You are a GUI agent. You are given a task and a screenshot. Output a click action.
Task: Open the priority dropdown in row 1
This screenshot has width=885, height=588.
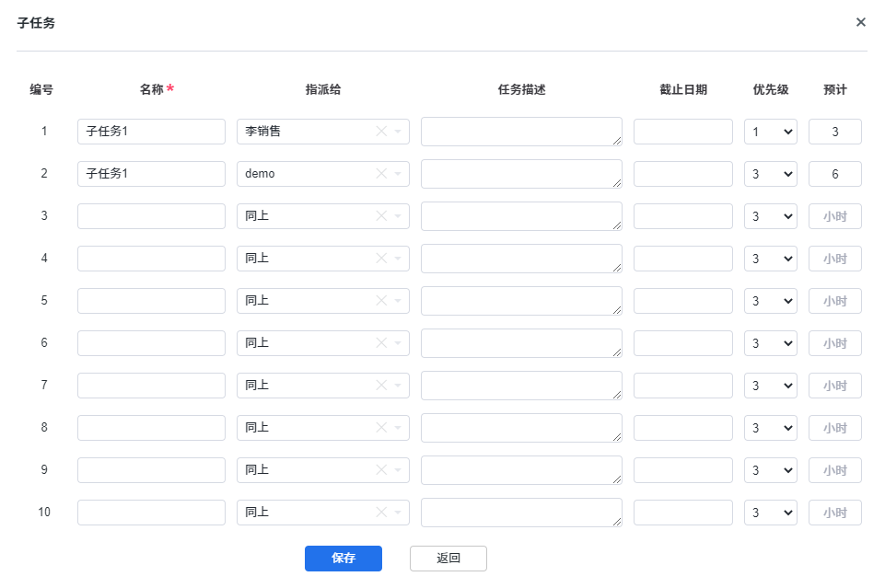[770, 132]
